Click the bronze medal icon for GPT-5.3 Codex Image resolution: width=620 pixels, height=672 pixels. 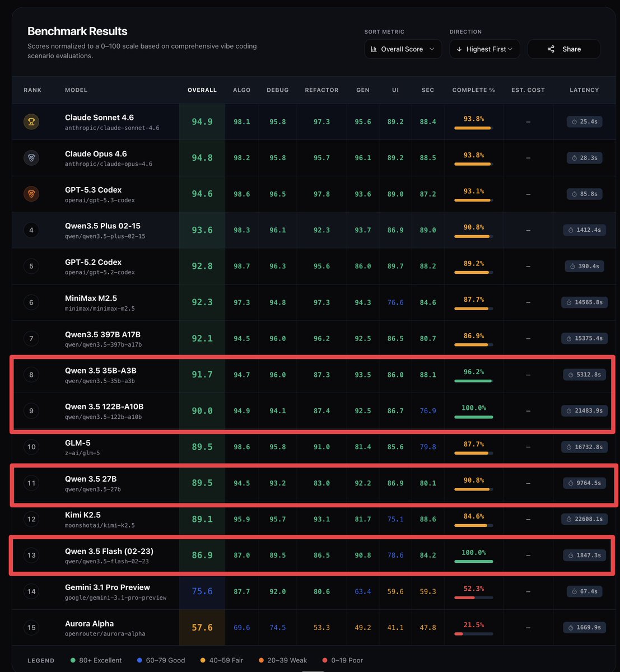(31, 194)
